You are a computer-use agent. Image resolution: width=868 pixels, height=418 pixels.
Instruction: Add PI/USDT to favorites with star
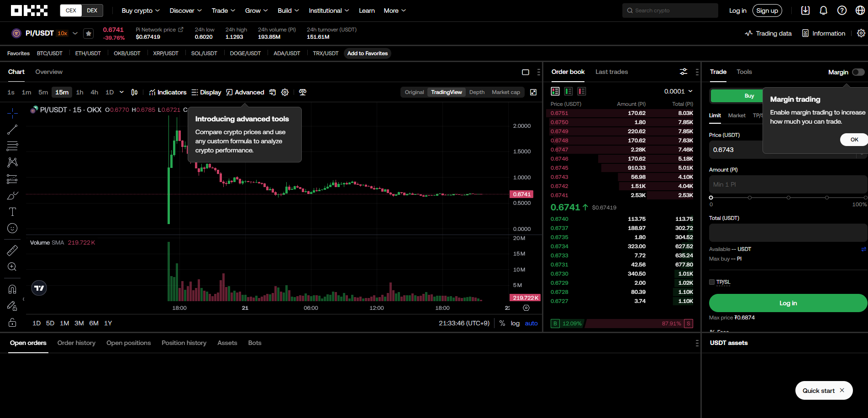pos(89,33)
